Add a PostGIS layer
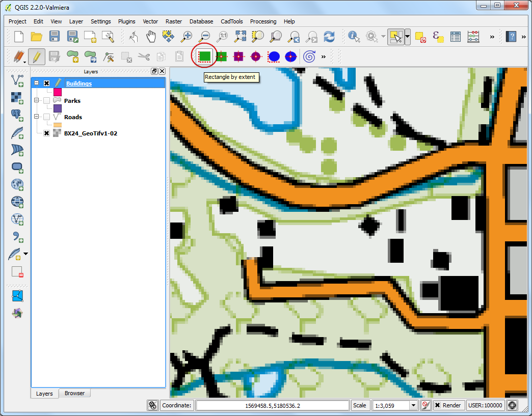This screenshot has height=416, width=532. click(17, 115)
